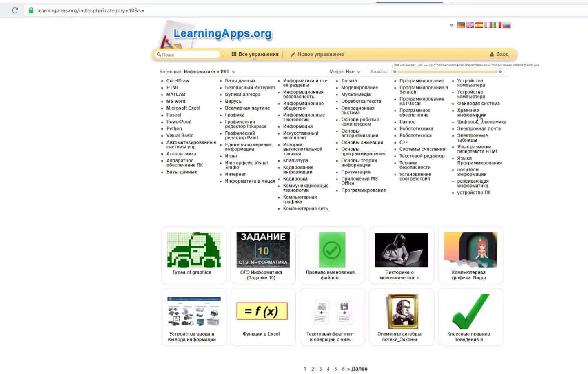Expand more languages arrow beside flags

coord(452,26)
